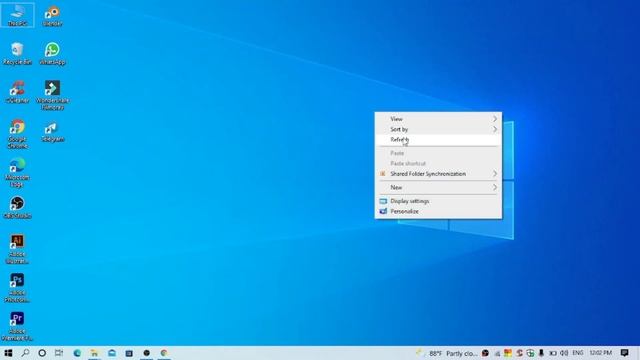The height and width of the screenshot is (360, 640).
Task: Launch Microsoft Edge from the taskbar
Action: pyautogui.click(x=77, y=353)
